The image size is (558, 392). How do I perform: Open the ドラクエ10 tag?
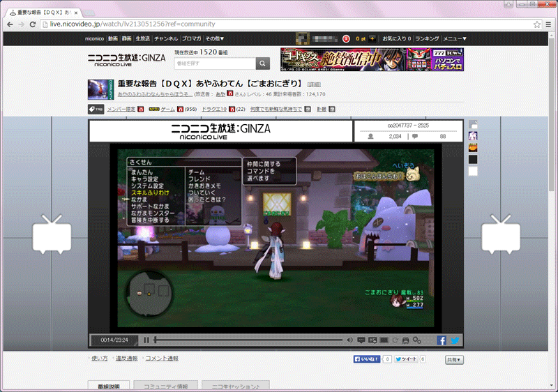[x=214, y=110]
